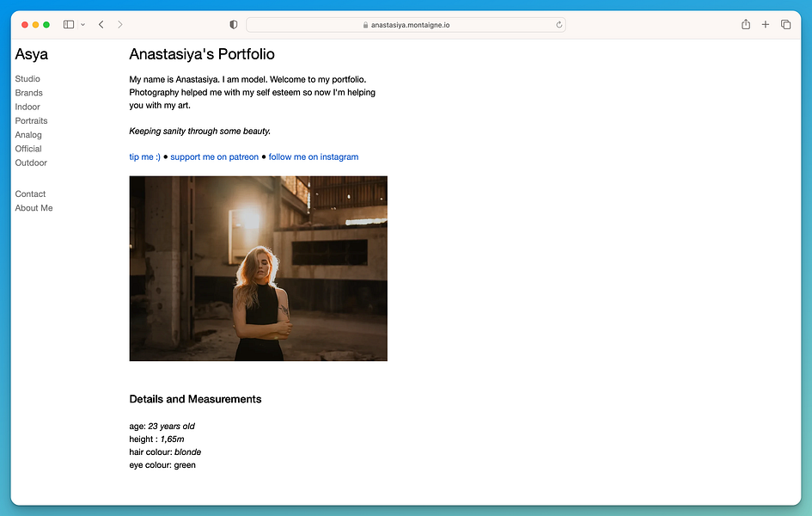This screenshot has height=516, width=812.
Task: Click the address bar showing anastasiya.montaigne.io
Action: pyautogui.click(x=406, y=25)
